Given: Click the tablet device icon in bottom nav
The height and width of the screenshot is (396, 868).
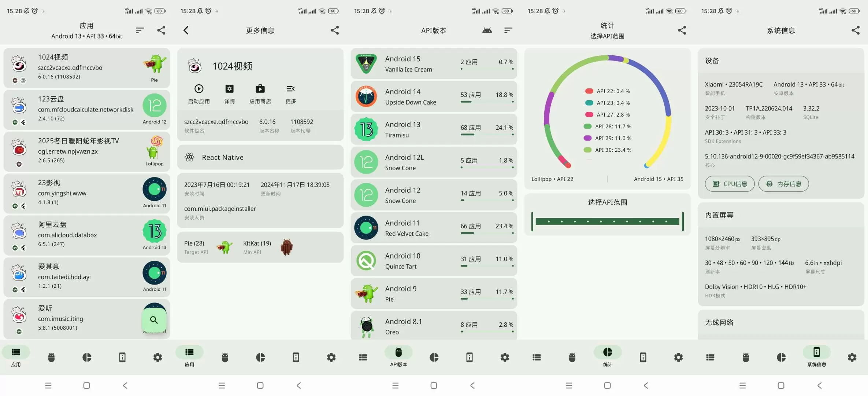Looking at the screenshot, I should 121,357.
